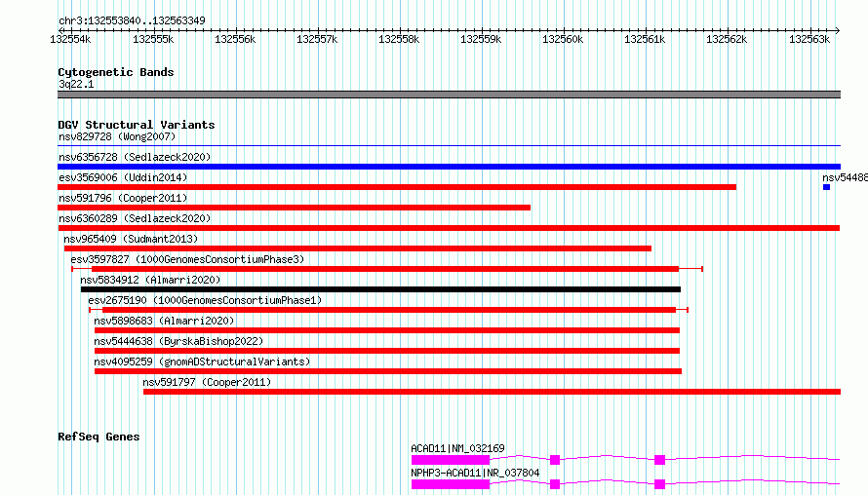This screenshot has height=495, width=868.
Task: Open the DGV Structural Variants track title
Action: (137, 125)
